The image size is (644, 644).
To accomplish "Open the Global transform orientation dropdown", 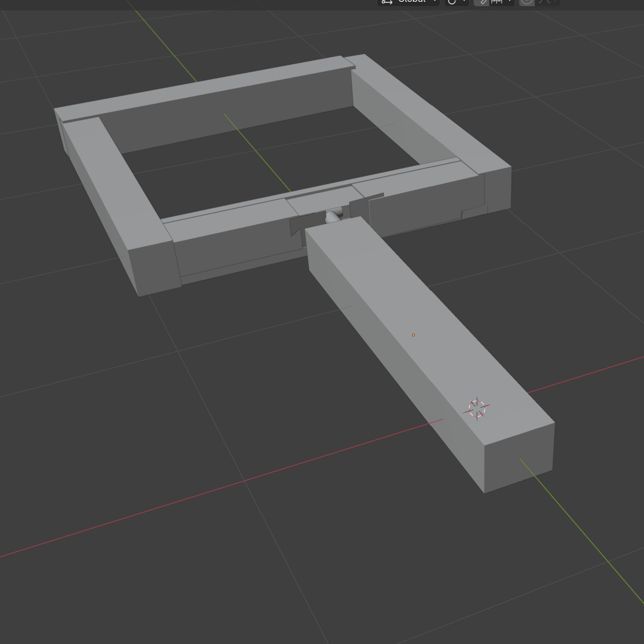I will pos(408,2).
